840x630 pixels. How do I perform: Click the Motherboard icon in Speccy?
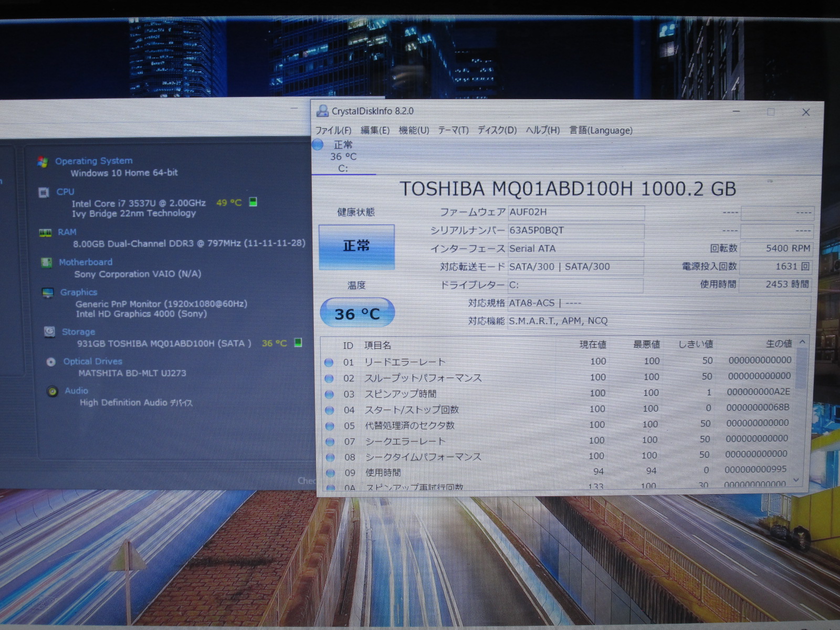pos(47,262)
